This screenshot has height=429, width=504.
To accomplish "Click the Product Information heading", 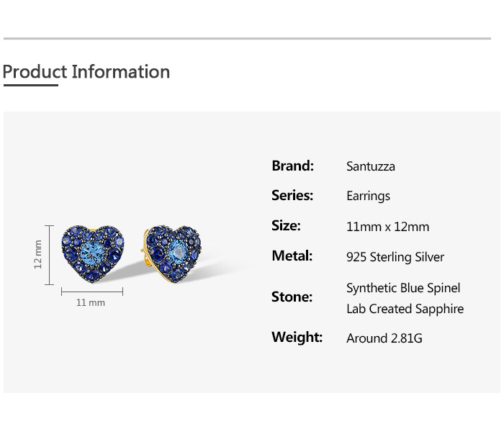I will 86,72.
